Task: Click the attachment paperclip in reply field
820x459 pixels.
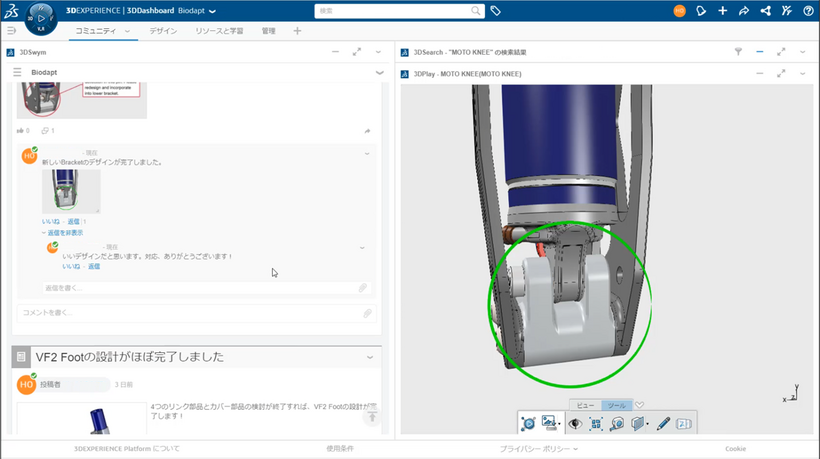Action: tap(362, 288)
